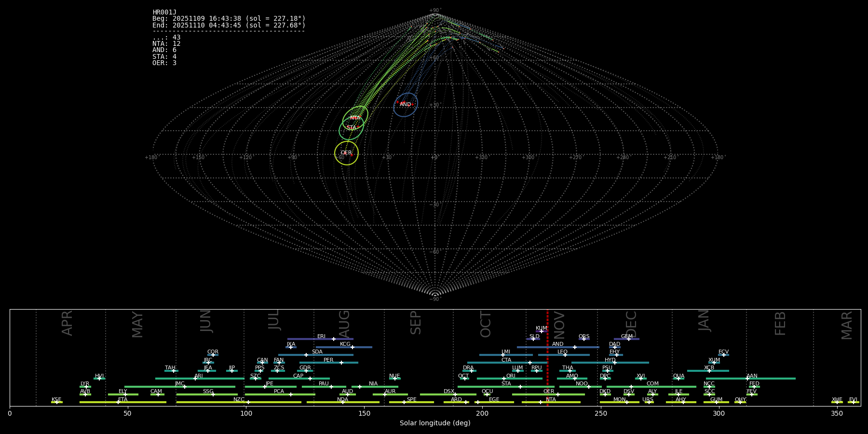Click the KUM shower peak marker
Image resolution: width=868 pixels, height=434 pixels.
541,331
